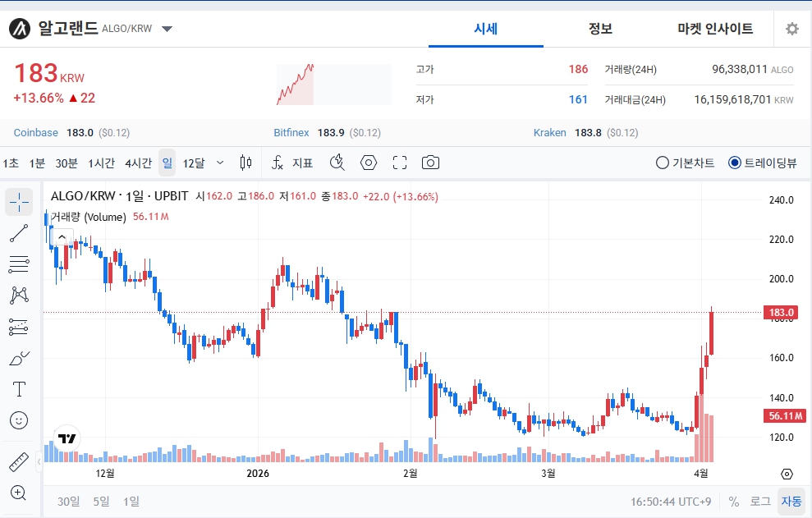Select the 트레이딩뷰 radio option
This screenshot has height=518, width=812.
click(735, 163)
